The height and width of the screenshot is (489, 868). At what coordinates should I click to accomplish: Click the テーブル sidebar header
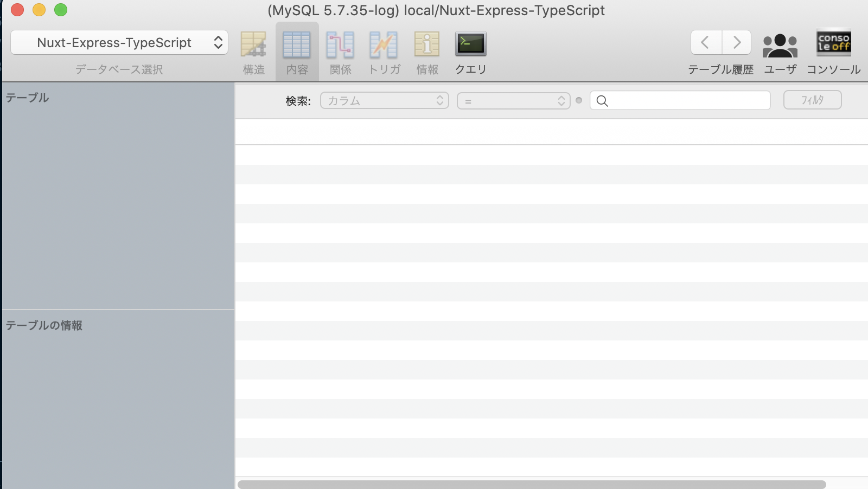tap(27, 98)
